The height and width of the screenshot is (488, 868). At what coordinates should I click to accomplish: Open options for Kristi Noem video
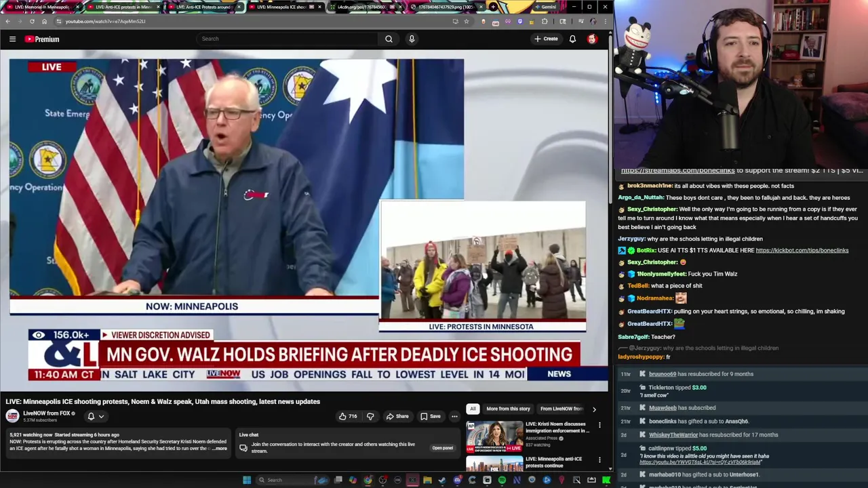click(599, 425)
